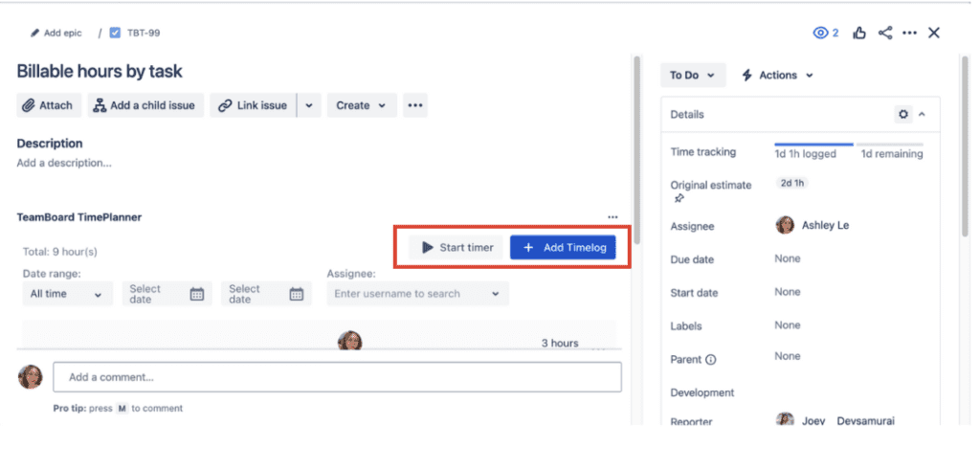Open the All time date range dropdown
Image resolution: width=980 pixels, height=470 pixels.
click(x=68, y=294)
